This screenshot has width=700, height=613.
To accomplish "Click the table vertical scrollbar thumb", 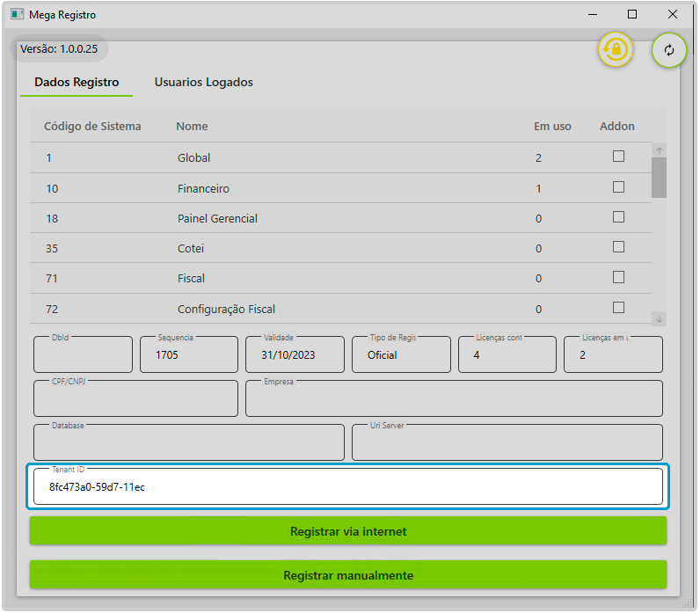I will point(659,178).
